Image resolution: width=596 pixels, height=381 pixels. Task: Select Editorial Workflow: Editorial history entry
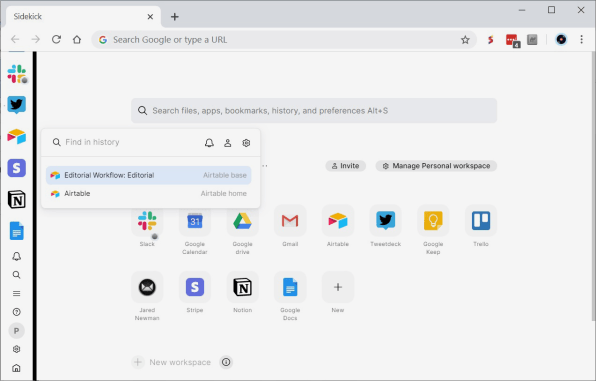pyautogui.click(x=149, y=175)
